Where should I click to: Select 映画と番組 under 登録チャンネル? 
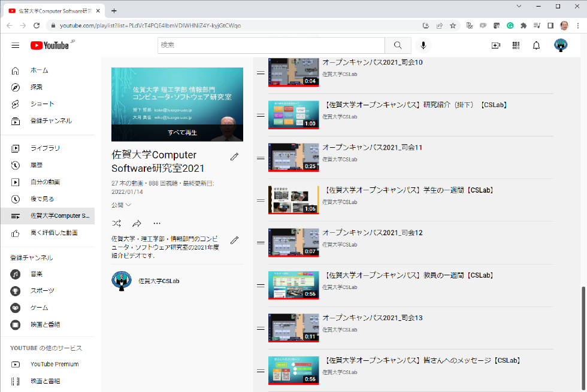coord(47,324)
